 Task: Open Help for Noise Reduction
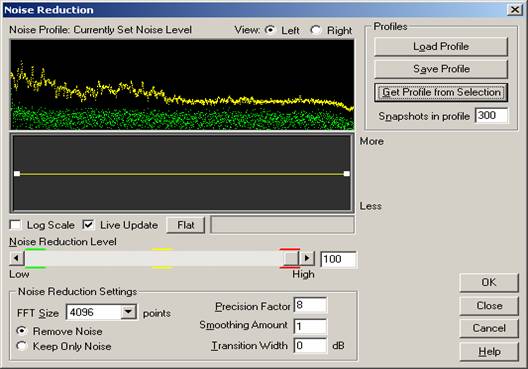(x=489, y=351)
